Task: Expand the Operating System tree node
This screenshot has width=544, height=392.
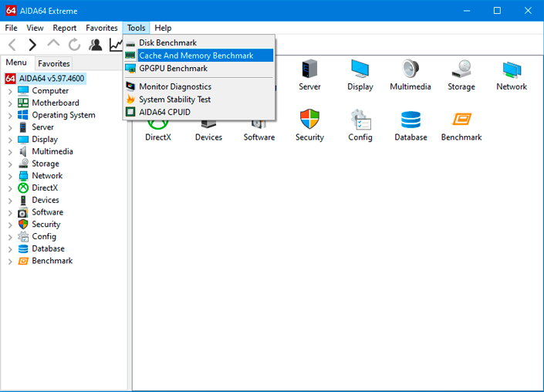Action: point(10,116)
